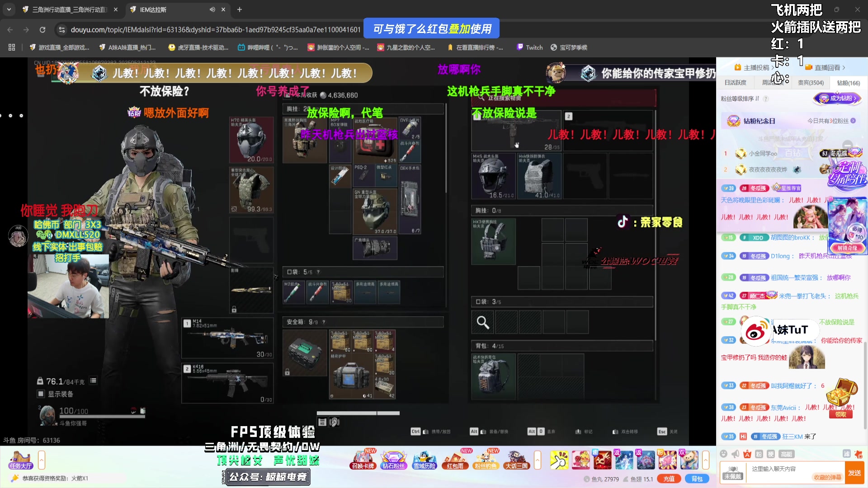Expand 直播回看 arrow link
Screen dimensions: 868x488
tap(825, 68)
